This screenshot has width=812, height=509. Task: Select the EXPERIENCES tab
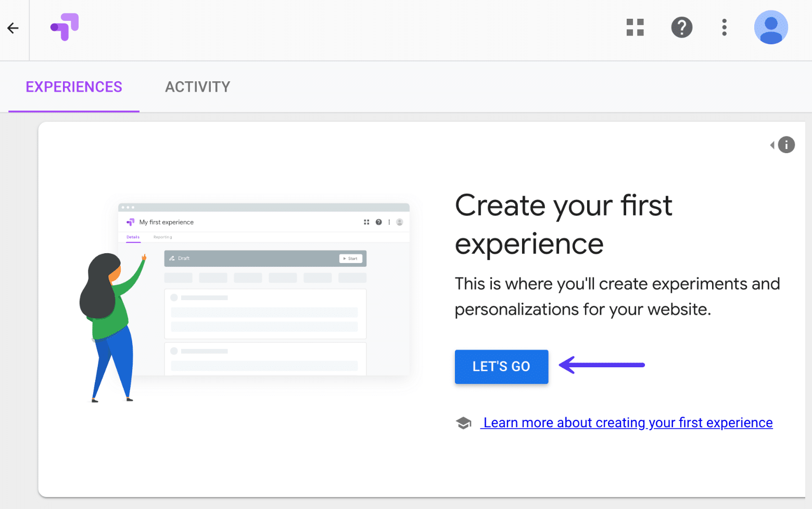pyautogui.click(x=73, y=86)
